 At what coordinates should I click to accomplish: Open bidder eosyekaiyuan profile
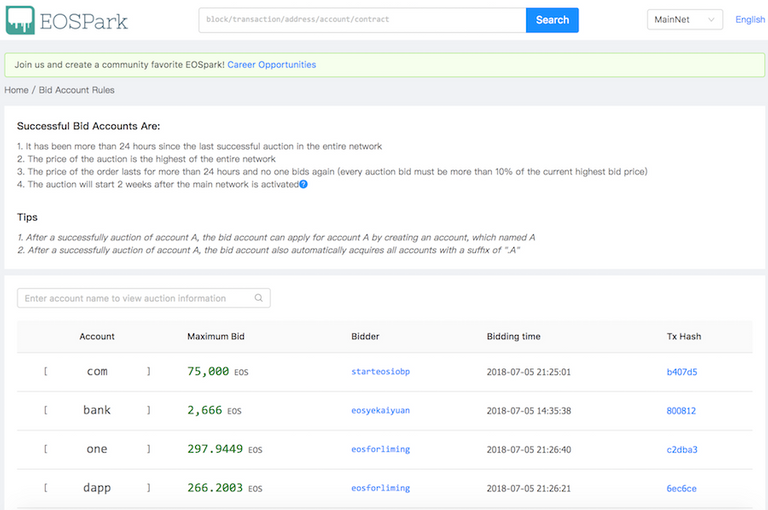[380, 411]
